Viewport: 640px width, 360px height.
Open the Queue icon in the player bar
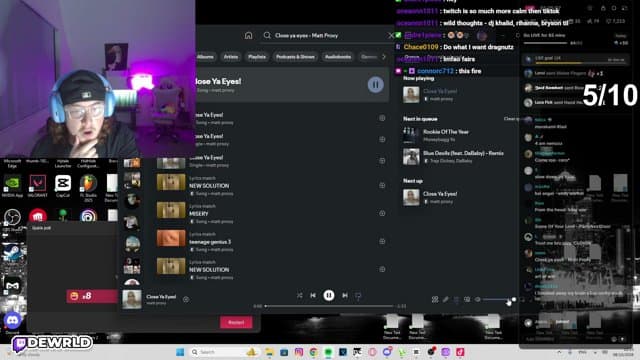(x=456, y=300)
